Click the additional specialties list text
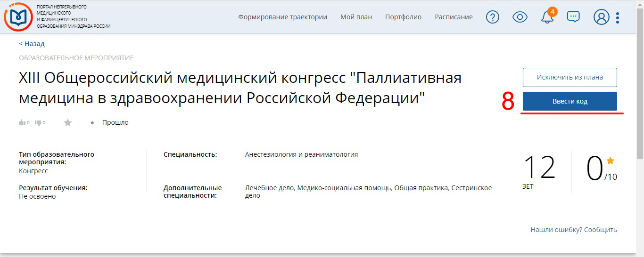The image size is (644, 257). click(x=368, y=191)
